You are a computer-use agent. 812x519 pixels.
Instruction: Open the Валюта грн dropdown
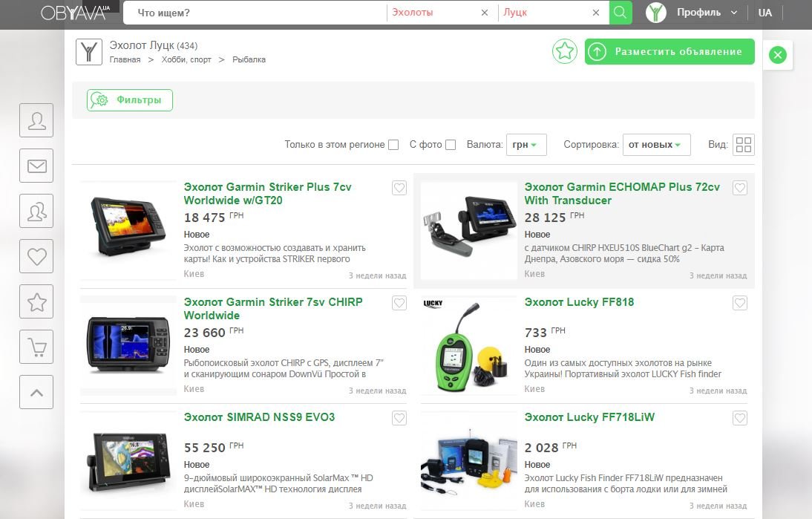(526, 145)
